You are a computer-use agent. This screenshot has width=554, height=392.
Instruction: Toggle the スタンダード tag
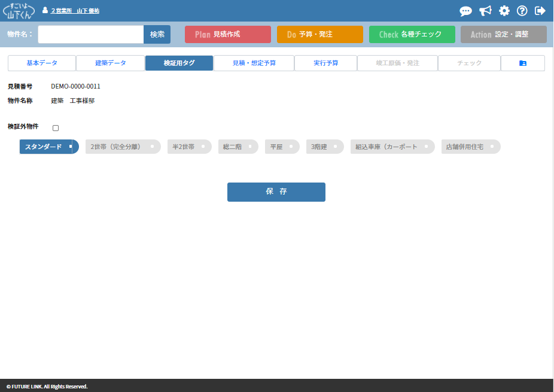click(x=48, y=147)
